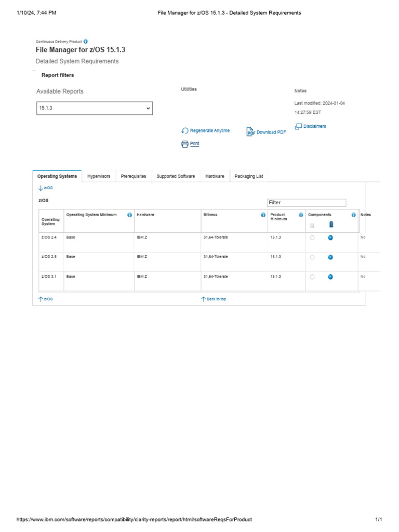Click the Continuous Delivery Product info icon

(86, 41)
